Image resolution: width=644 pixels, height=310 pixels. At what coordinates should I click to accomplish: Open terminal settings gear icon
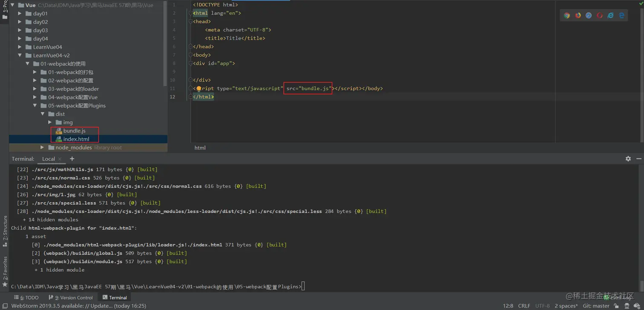tap(628, 159)
